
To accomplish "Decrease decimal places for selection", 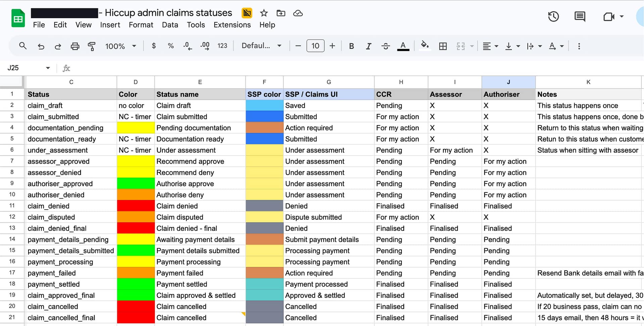I will 187,46.
